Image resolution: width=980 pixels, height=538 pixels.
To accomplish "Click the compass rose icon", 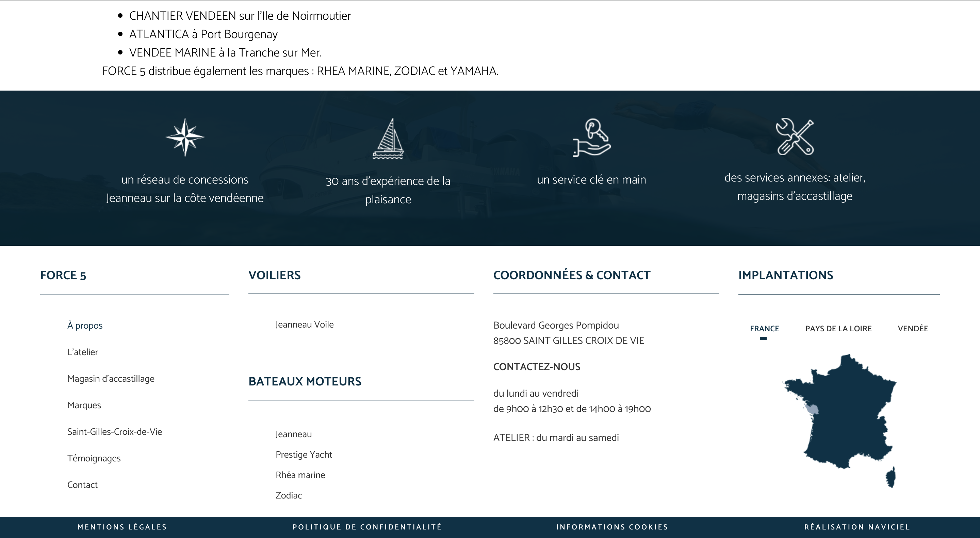I will tap(185, 137).
